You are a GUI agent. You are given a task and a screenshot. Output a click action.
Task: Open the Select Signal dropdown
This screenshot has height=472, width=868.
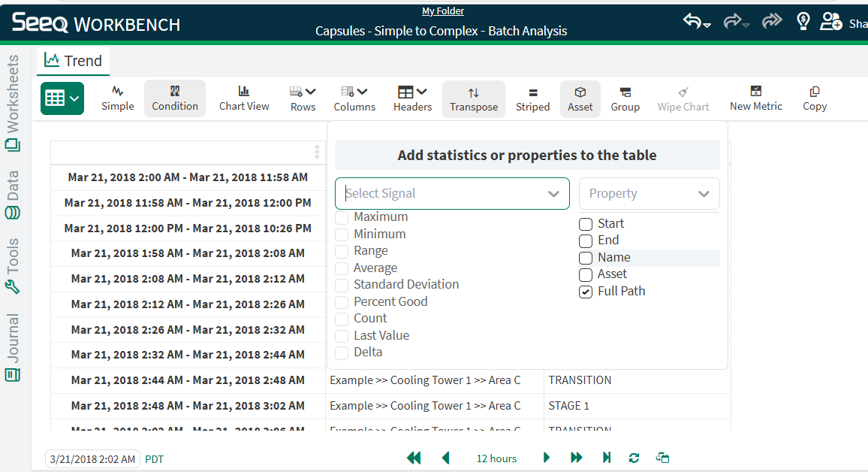(x=452, y=193)
